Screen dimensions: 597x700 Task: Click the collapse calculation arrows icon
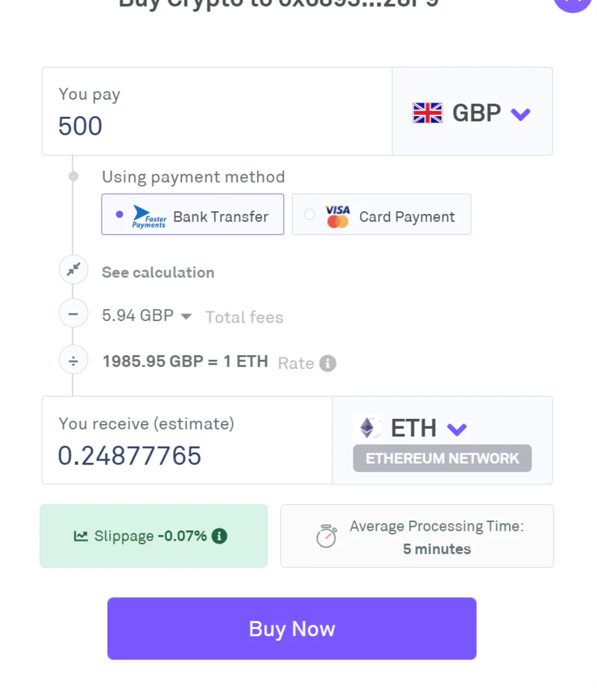73,270
